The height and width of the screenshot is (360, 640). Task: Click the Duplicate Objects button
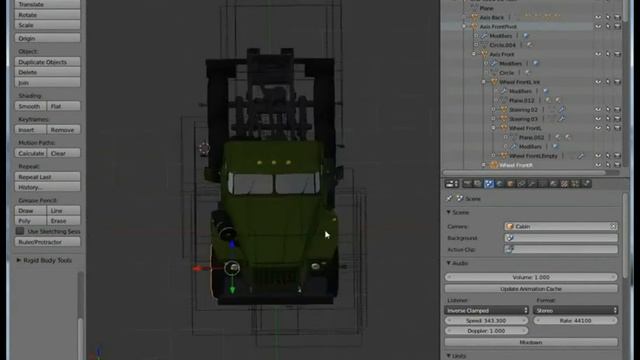click(47, 62)
